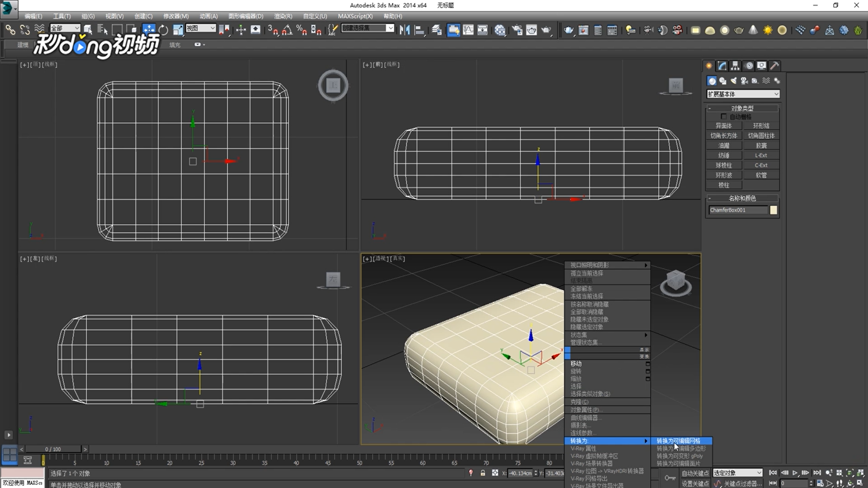
Task: Enable the 自动栅格 checkbox
Action: [723, 117]
